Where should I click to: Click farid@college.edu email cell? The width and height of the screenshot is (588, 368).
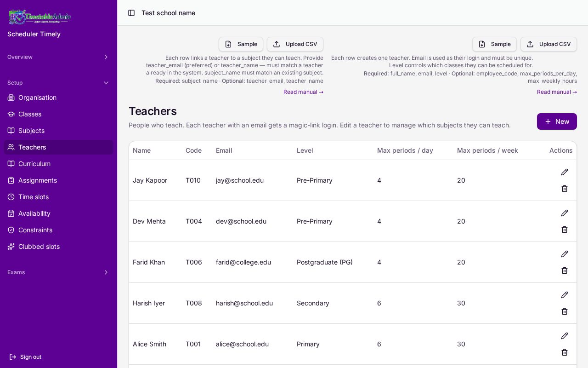click(243, 262)
